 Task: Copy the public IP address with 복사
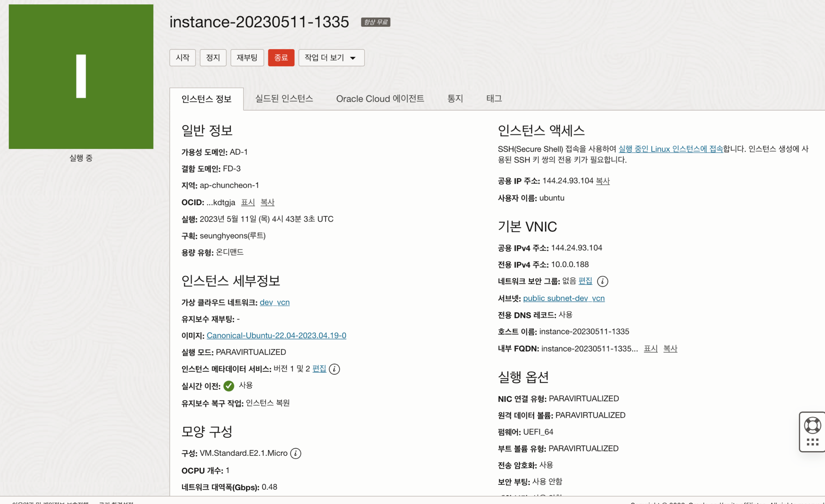[603, 181]
